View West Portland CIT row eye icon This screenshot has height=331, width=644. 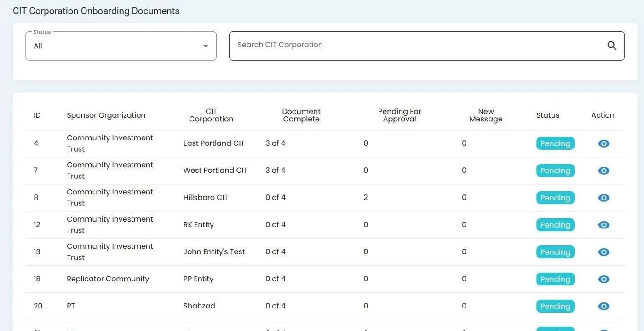click(604, 171)
